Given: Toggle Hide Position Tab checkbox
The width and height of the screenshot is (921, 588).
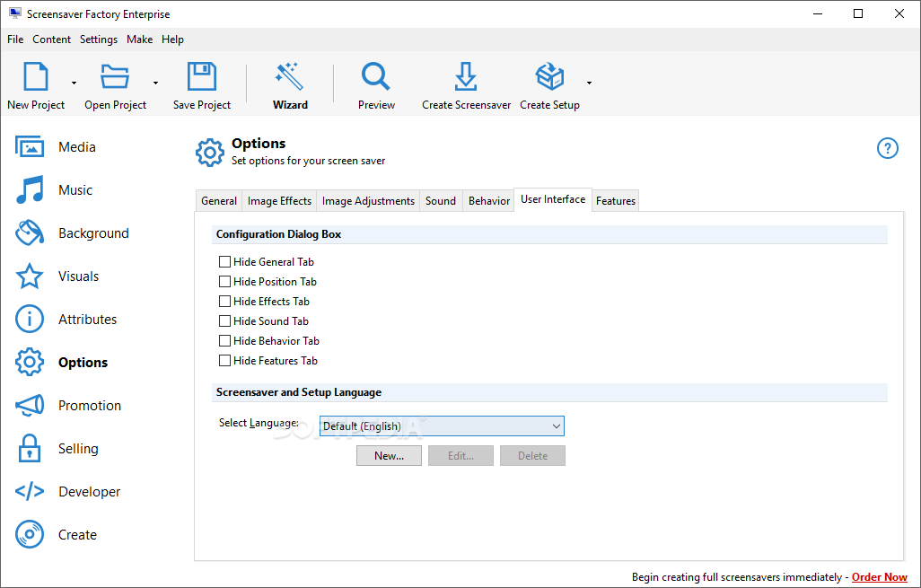Looking at the screenshot, I should [x=224, y=281].
